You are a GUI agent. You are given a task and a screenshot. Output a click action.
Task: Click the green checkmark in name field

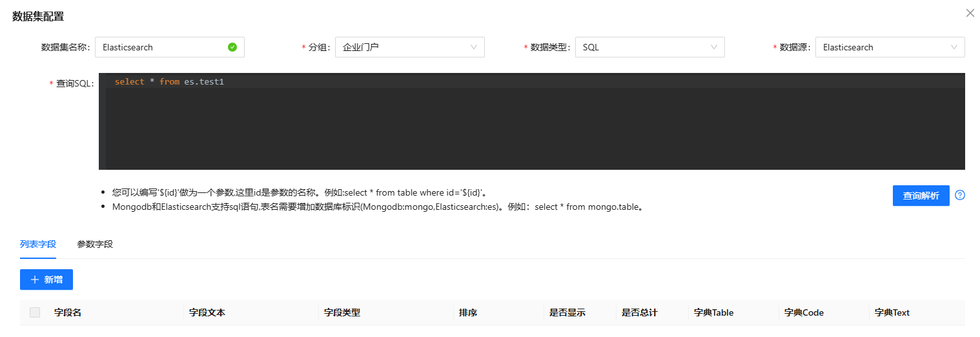click(x=232, y=47)
